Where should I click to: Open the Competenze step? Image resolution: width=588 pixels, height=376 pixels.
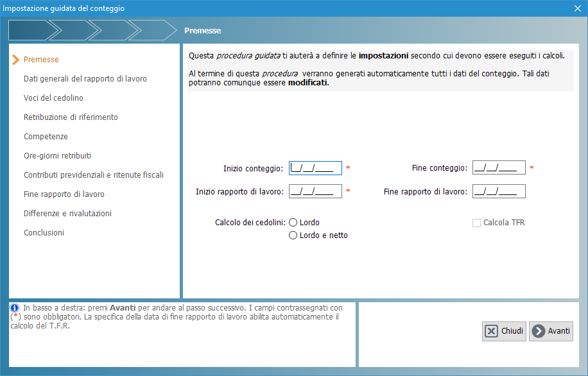coord(46,137)
